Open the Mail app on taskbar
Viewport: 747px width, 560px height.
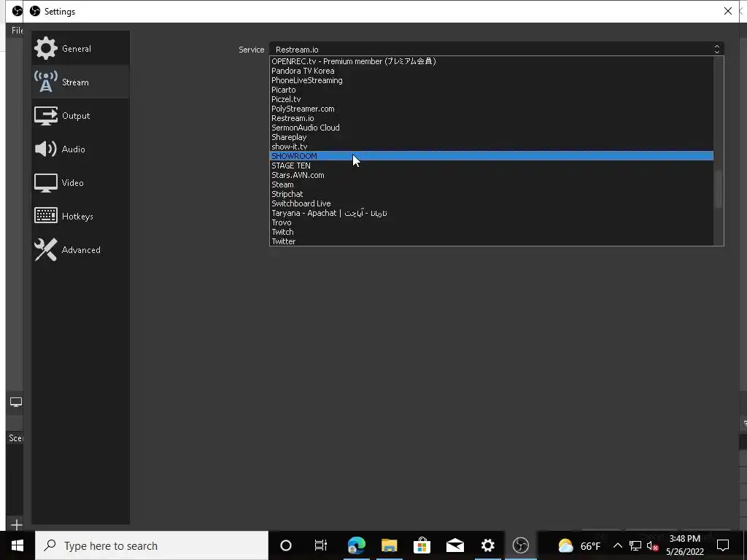pyautogui.click(x=455, y=545)
